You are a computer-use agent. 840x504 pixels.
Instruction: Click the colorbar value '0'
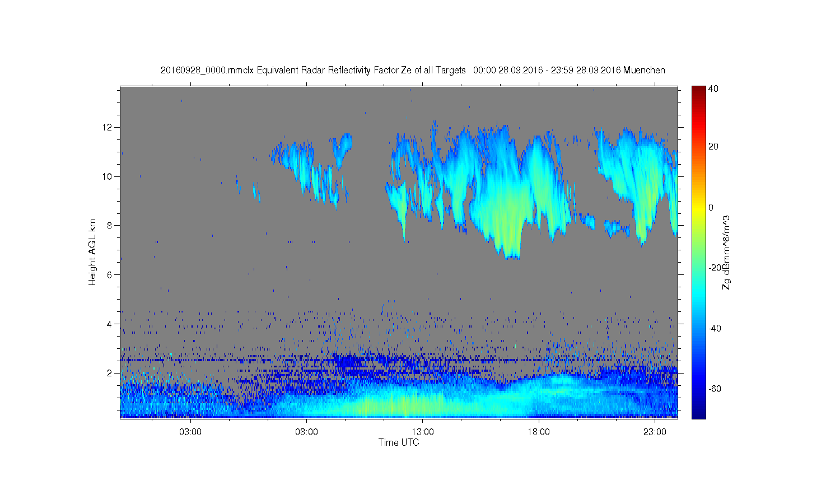(711, 207)
